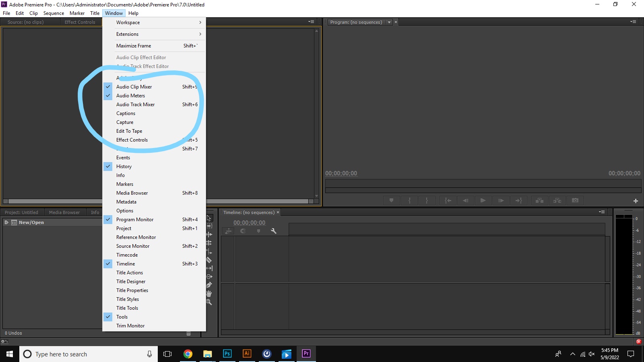This screenshot has width=644, height=362.
Task: Click Add Marker in Program monitor
Action: (x=391, y=200)
